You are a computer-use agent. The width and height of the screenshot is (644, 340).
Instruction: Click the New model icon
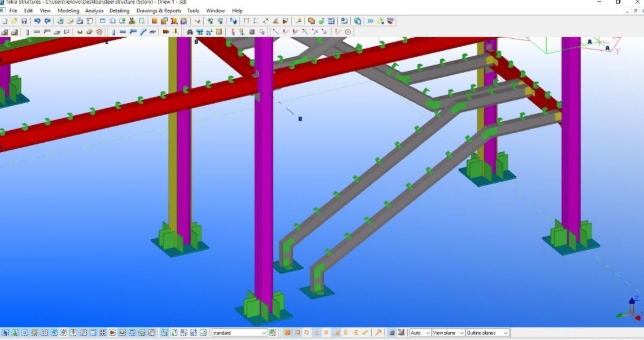pyautogui.click(x=4, y=21)
